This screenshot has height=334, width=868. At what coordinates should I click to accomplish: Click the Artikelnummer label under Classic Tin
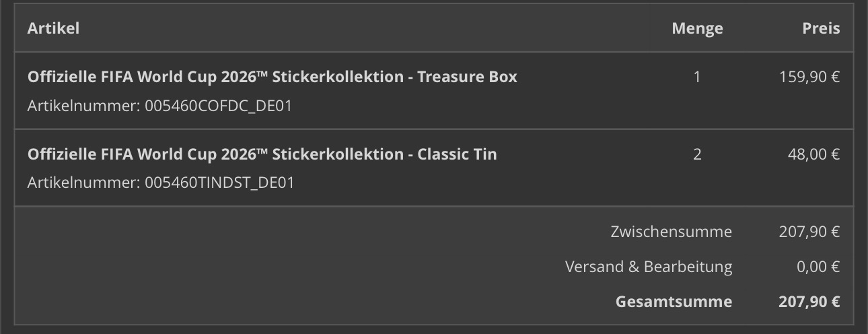tap(83, 182)
